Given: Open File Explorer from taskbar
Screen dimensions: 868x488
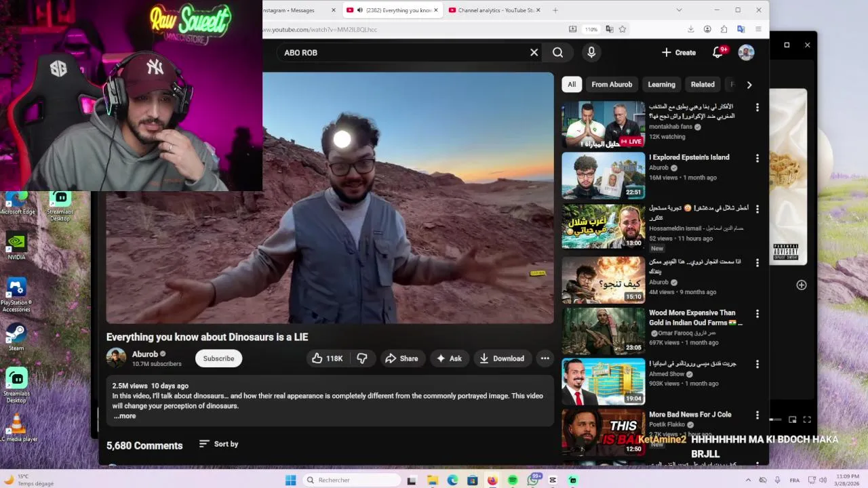Looking at the screenshot, I should click(432, 480).
